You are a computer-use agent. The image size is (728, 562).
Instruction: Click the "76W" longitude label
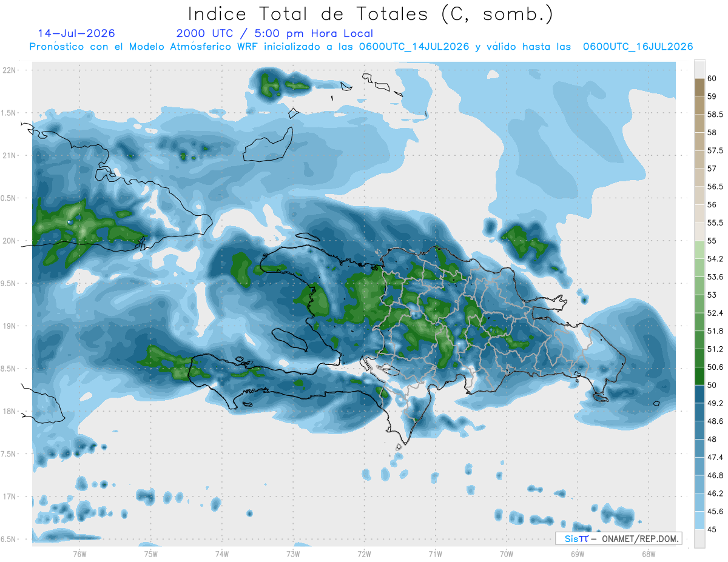(79, 554)
